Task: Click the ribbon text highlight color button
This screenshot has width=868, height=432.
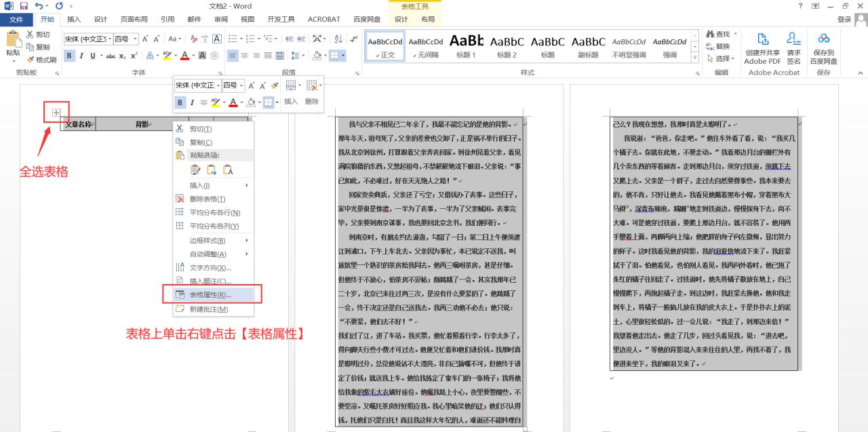Action: click(x=168, y=56)
